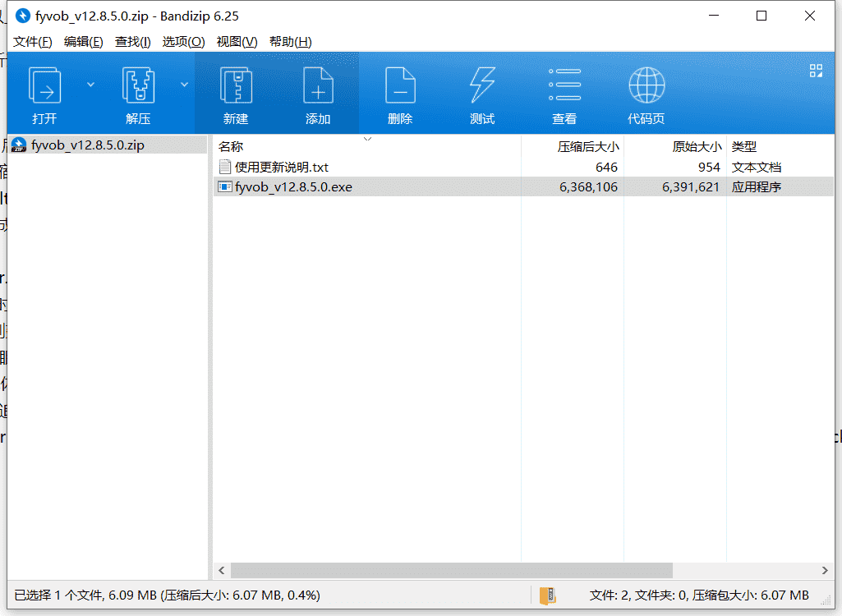Click the 删除 (Delete) toolbar icon

[400, 85]
